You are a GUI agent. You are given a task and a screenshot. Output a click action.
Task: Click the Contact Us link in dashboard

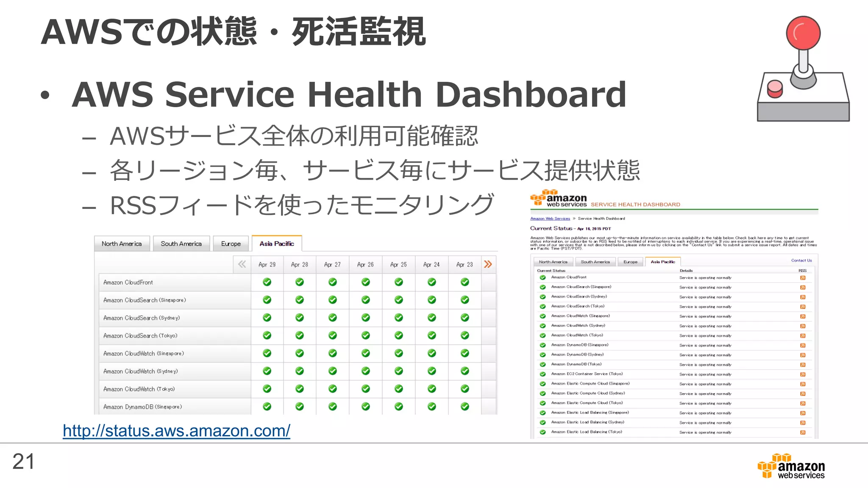click(x=801, y=261)
